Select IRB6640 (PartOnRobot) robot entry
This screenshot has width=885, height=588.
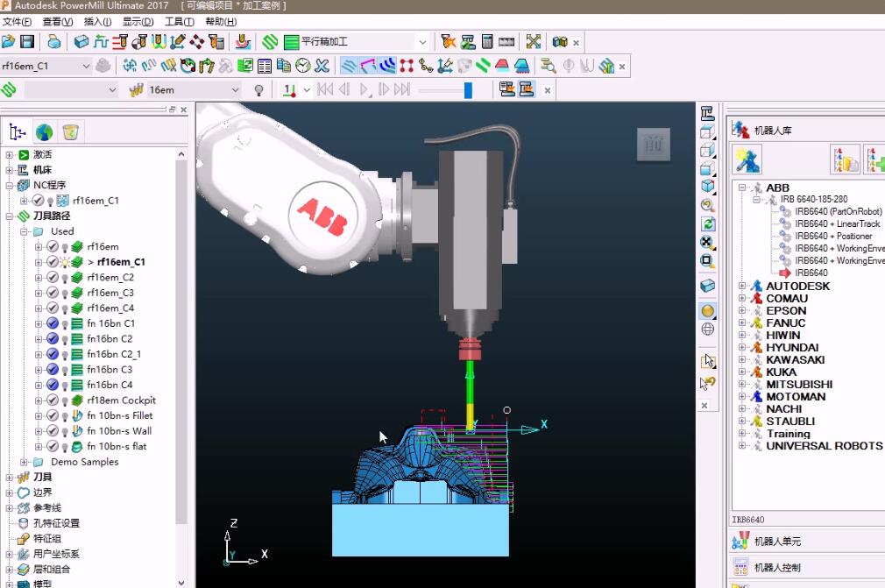[839, 211]
